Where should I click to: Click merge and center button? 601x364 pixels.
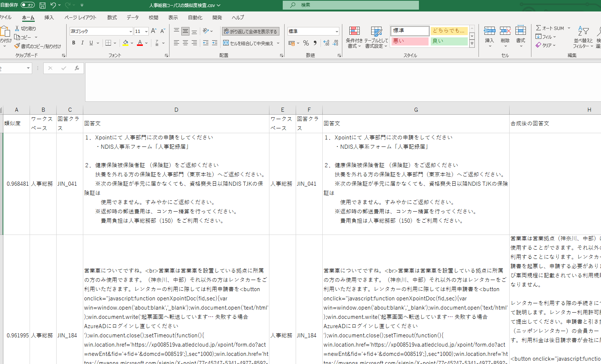[249, 43]
